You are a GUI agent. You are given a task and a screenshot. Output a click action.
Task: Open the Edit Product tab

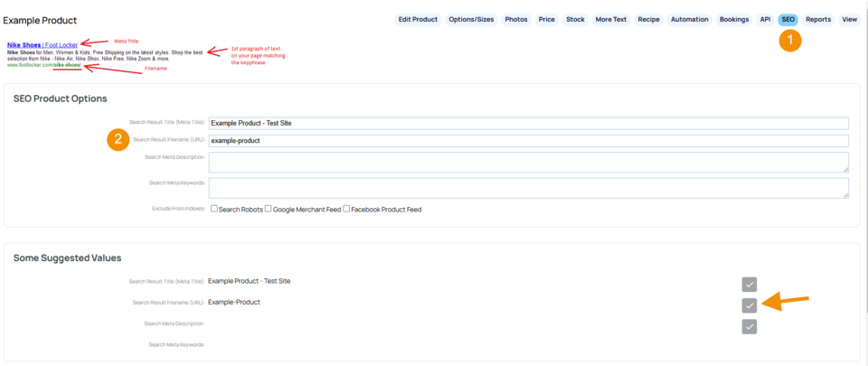(418, 19)
